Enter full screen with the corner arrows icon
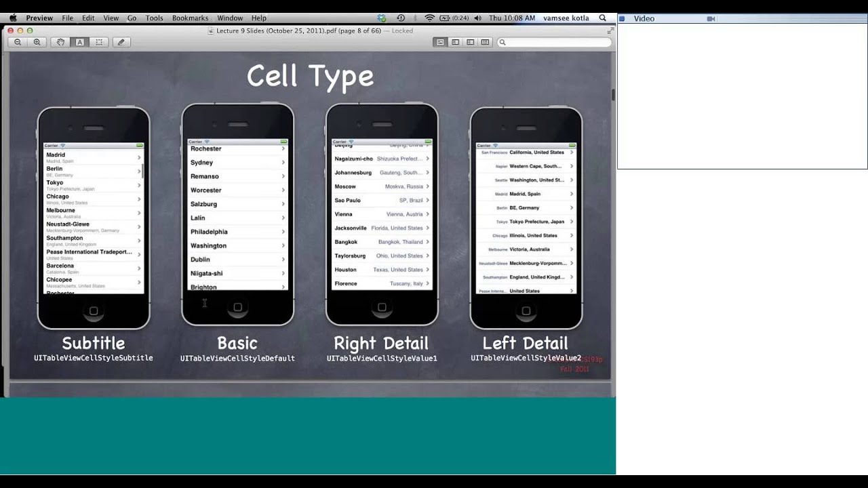This screenshot has width=868, height=488. coord(610,30)
